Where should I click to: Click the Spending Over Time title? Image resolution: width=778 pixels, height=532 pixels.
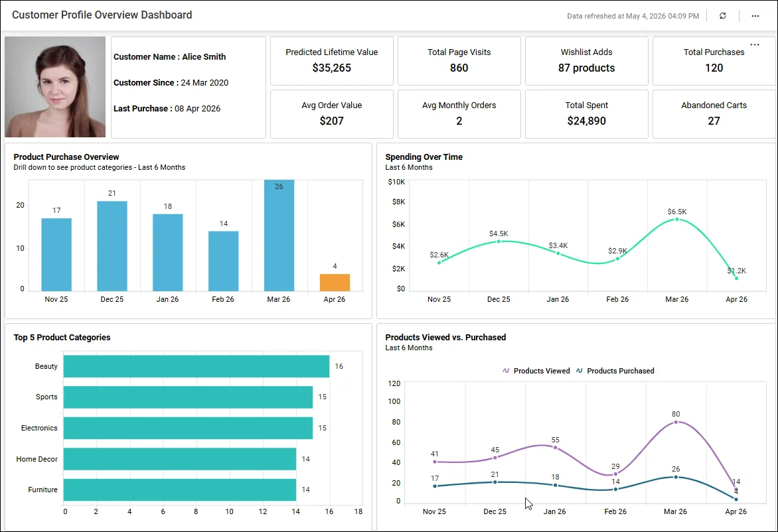tap(424, 157)
